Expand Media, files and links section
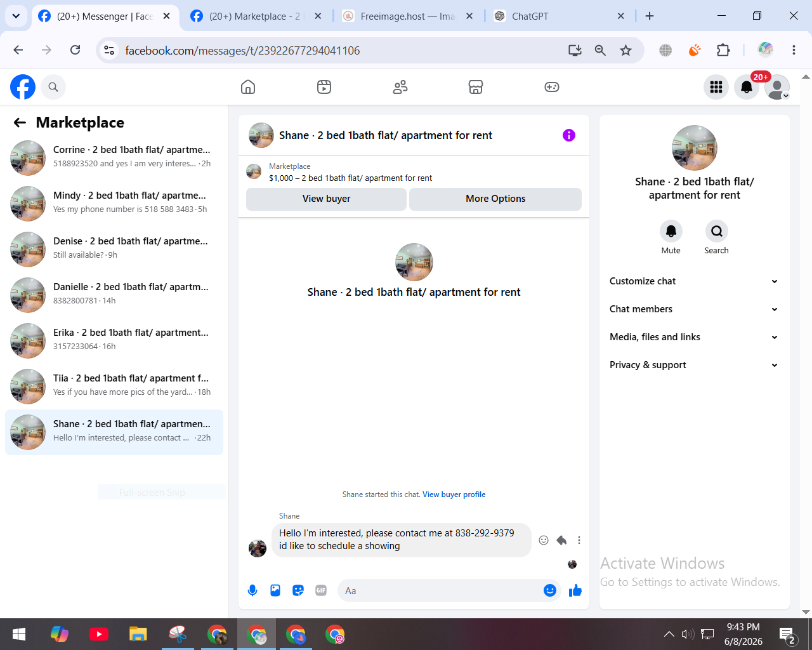Image resolution: width=812 pixels, height=650 pixels. pos(694,337)
